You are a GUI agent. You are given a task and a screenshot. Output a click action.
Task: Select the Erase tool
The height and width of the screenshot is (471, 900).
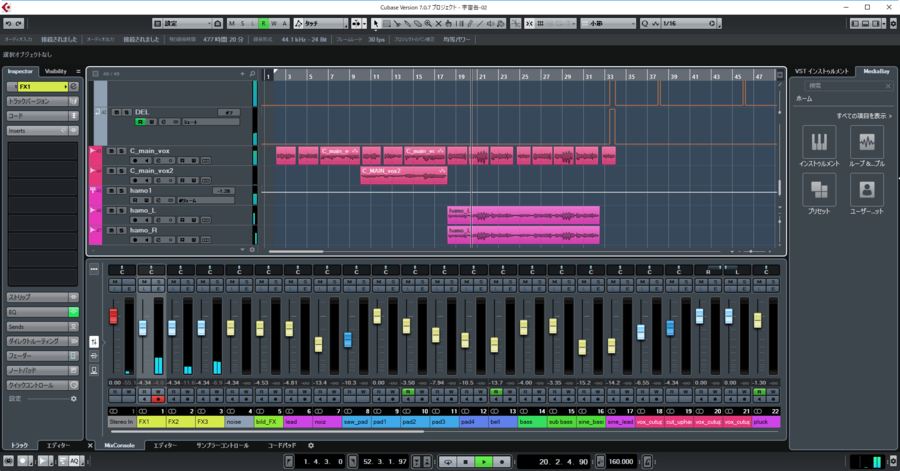pyautogui.click(x=418, y=24)
